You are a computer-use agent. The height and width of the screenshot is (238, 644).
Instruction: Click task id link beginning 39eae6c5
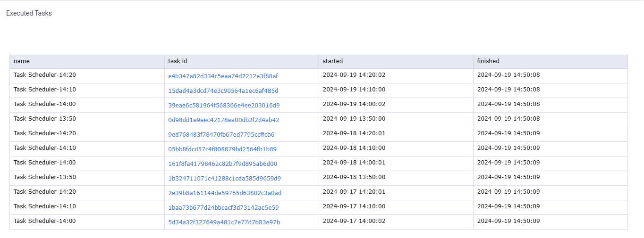[224, 106]
